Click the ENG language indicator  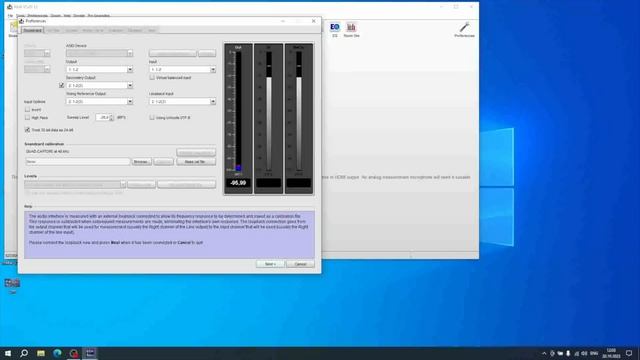[594, 353]
